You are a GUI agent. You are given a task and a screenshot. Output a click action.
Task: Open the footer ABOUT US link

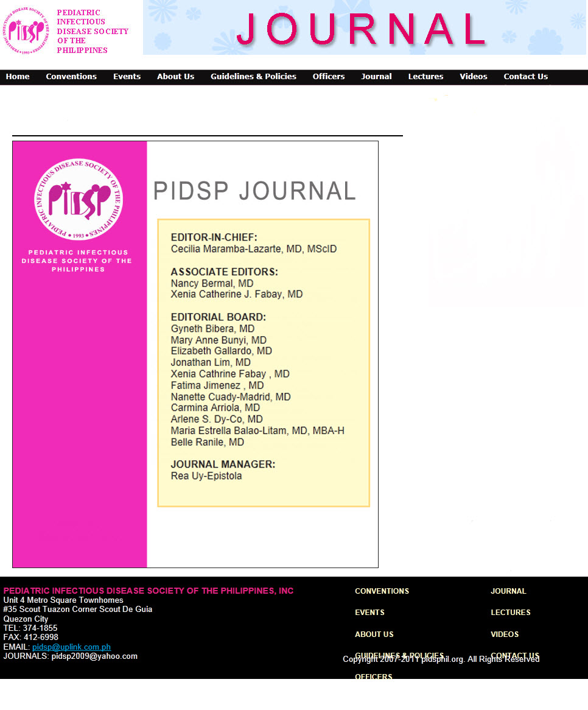pos(374,634)
